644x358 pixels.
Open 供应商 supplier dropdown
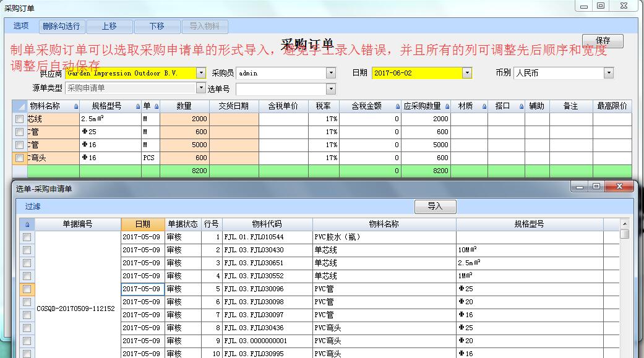(x=201, y=73)
